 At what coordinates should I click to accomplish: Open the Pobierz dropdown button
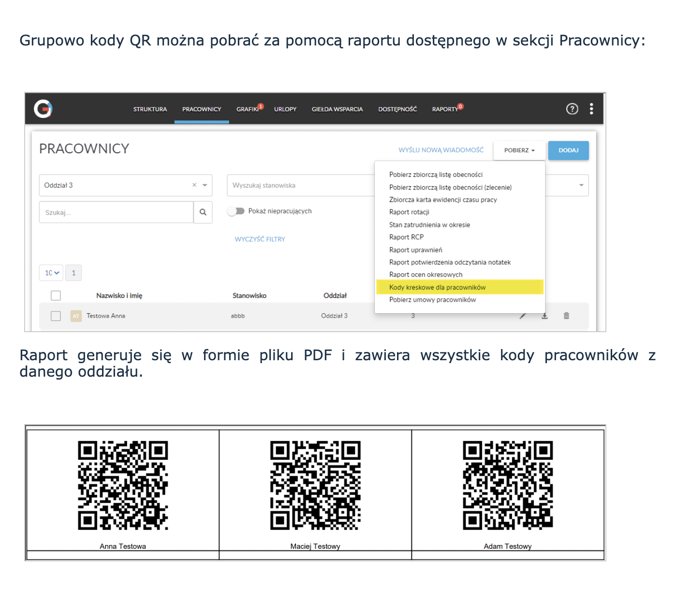click(519, 150)
